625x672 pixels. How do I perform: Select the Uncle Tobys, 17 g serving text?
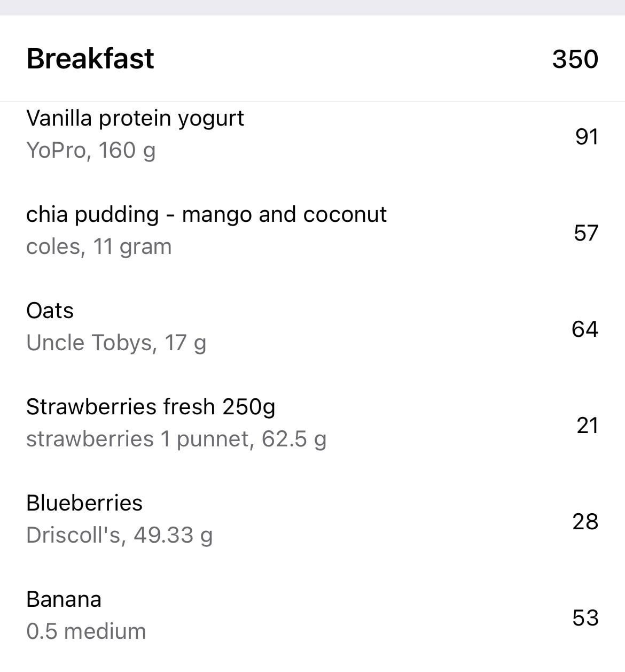coord(116,343)
